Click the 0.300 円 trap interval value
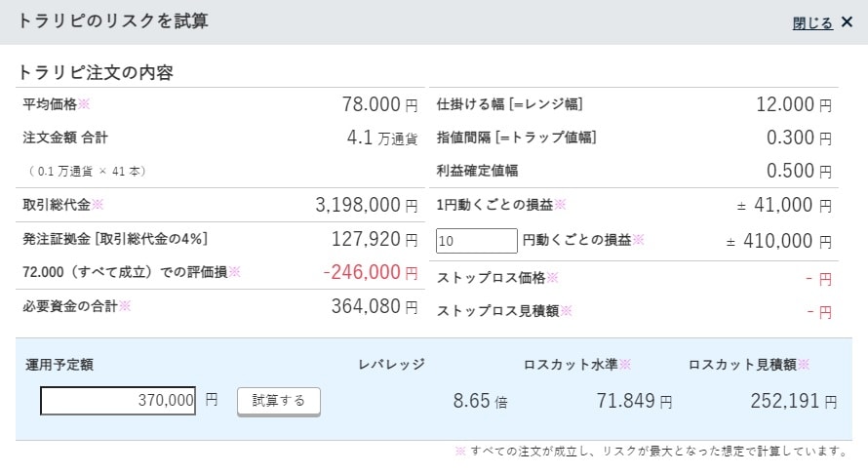 [x=799, y=138]
